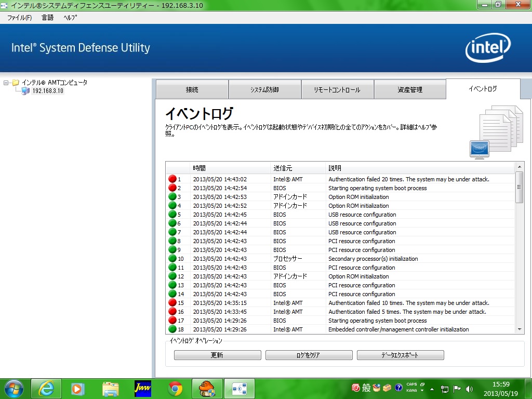Click red status icon for event 17

click(172, 320)
